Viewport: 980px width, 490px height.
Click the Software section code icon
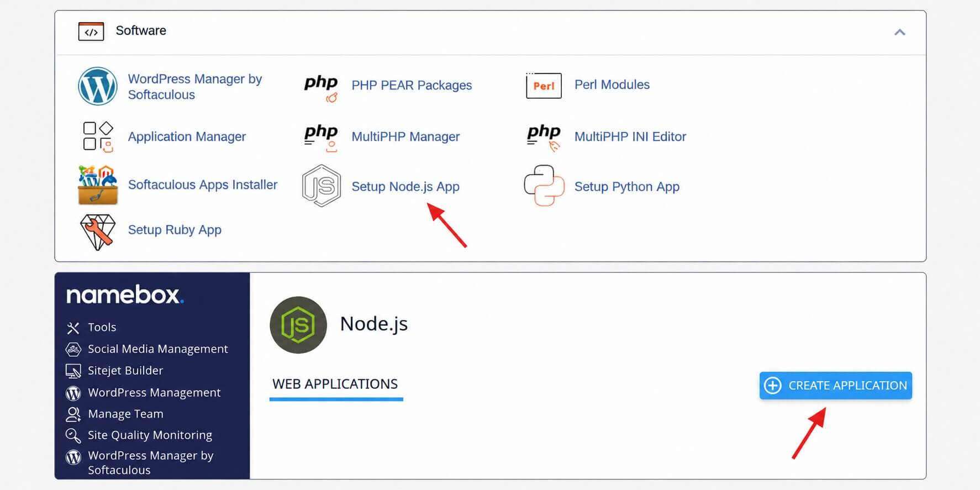click(91, 31)
